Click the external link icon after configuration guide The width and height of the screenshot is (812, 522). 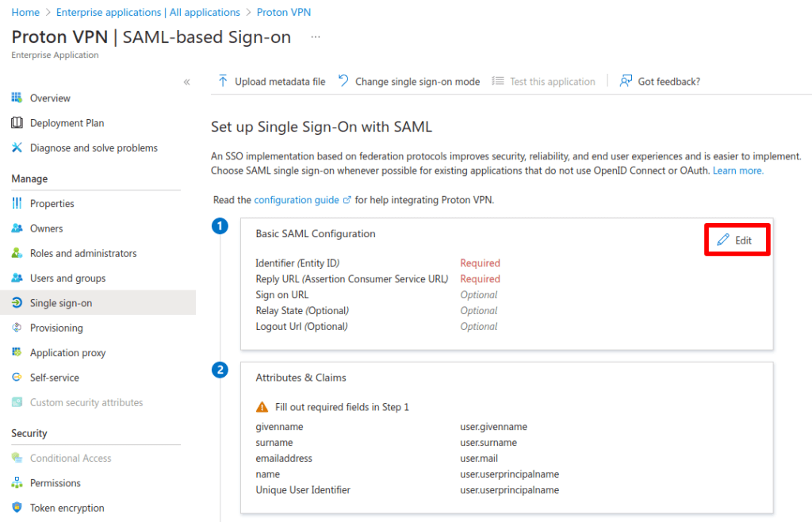[347, 200]
